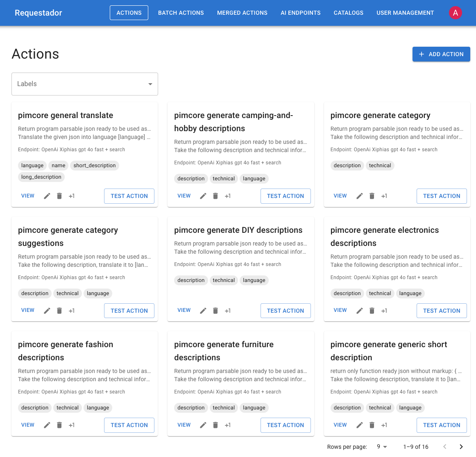Delete the pimcore generate category action
476x457 pixels.
(372, 196)
